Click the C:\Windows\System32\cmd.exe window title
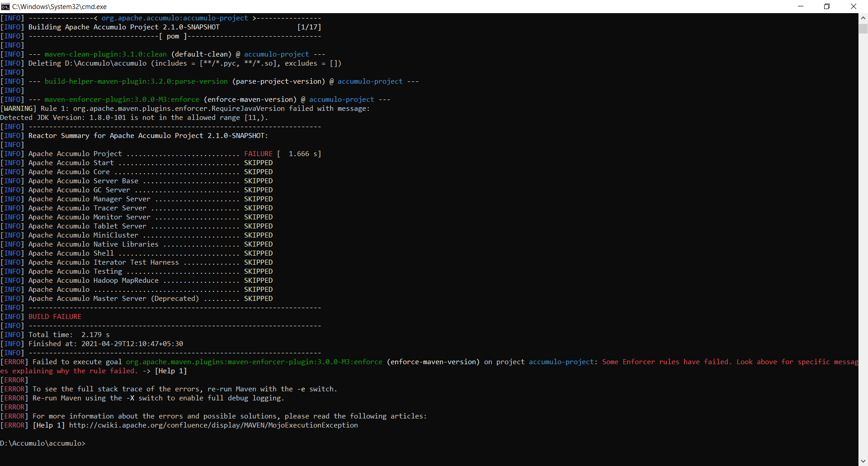Screen dimensions: 868x466 [x=60, y=6]
